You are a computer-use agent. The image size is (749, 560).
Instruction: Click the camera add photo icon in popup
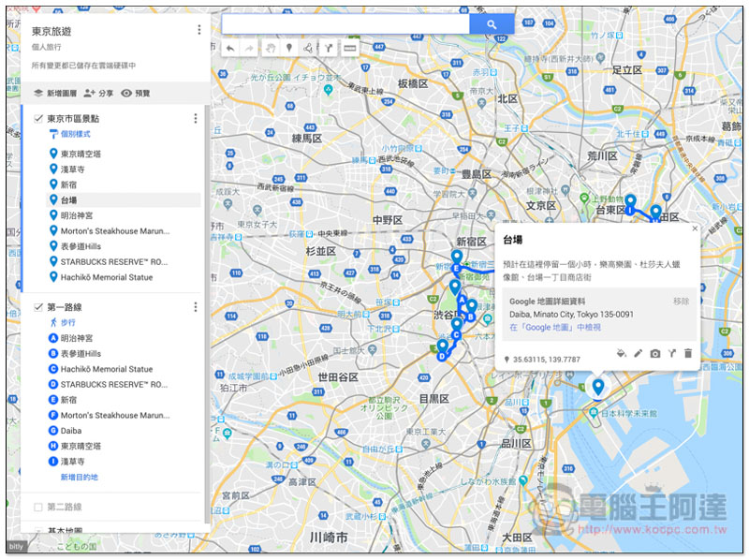655,354
